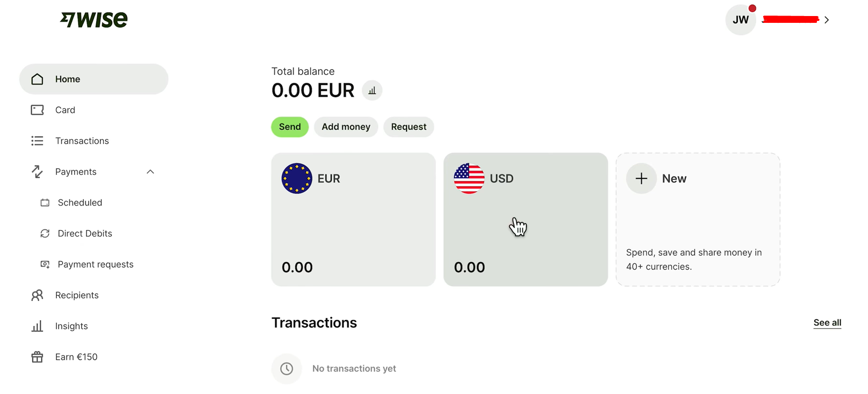The image size is (868, 394).
Task: Expand account menu arrow at top right
Action: click(826, 20)
